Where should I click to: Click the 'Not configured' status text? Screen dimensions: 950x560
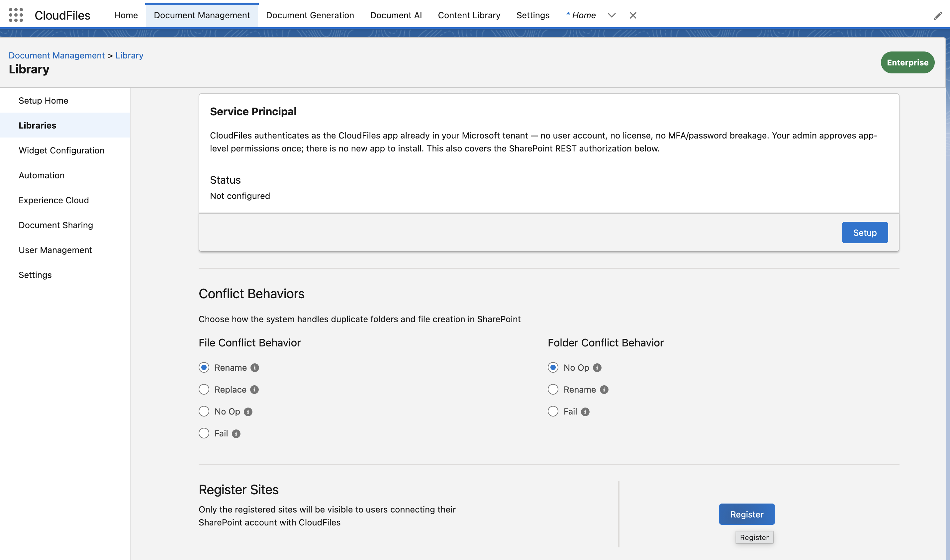click(x=240, y=196)
